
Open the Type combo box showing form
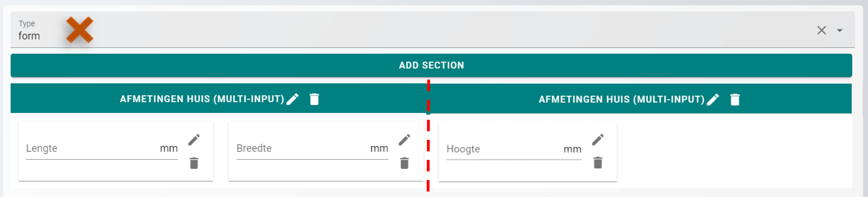pyautogui.click(x=404, y=30)
